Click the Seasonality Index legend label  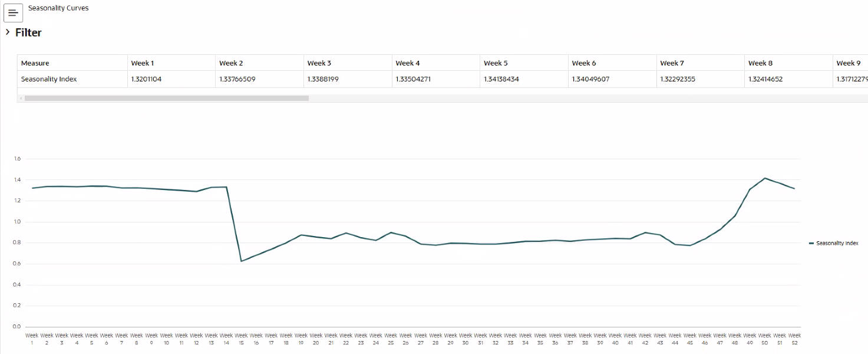[837, 242]
